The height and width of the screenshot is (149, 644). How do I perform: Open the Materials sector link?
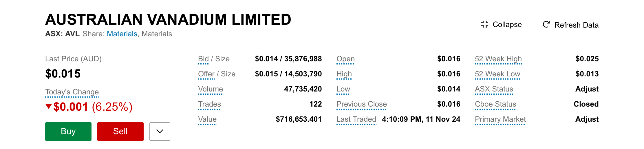pyautogui.click(x=122, y=34)
